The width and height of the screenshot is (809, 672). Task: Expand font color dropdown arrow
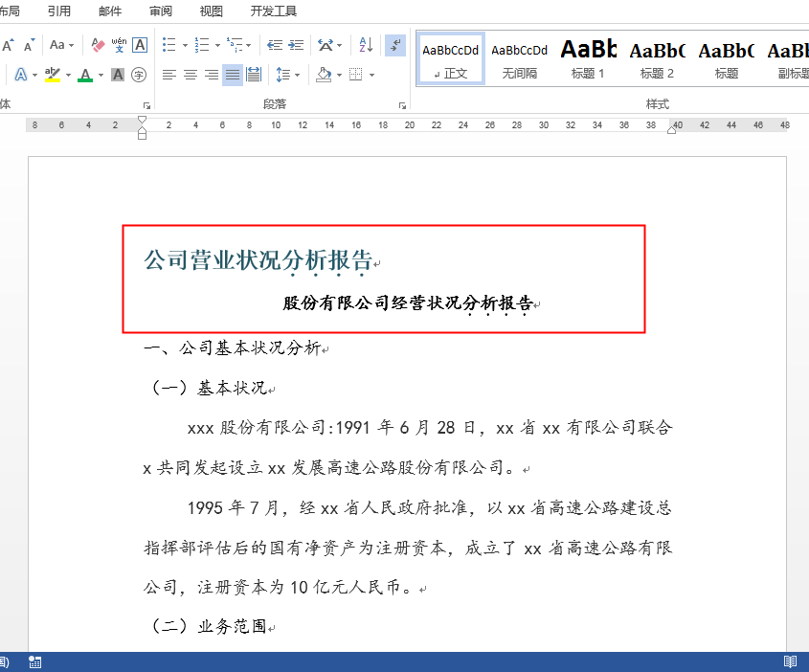pos(101,76)
